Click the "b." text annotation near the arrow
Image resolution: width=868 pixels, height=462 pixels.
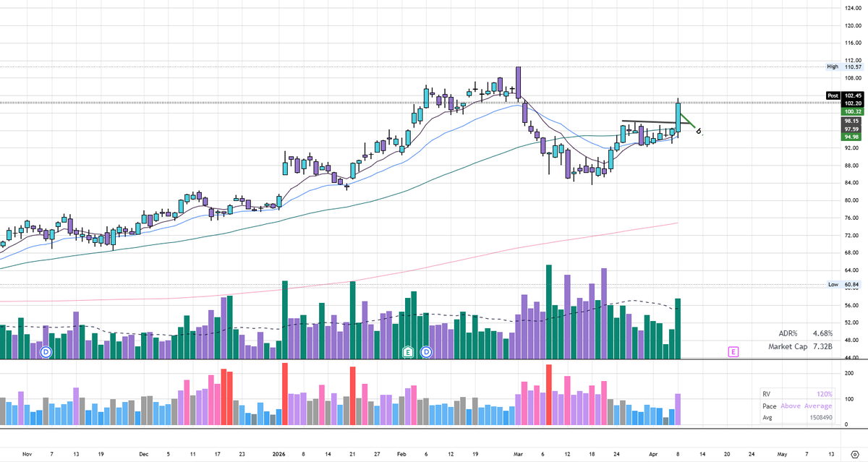click(699, 131)
